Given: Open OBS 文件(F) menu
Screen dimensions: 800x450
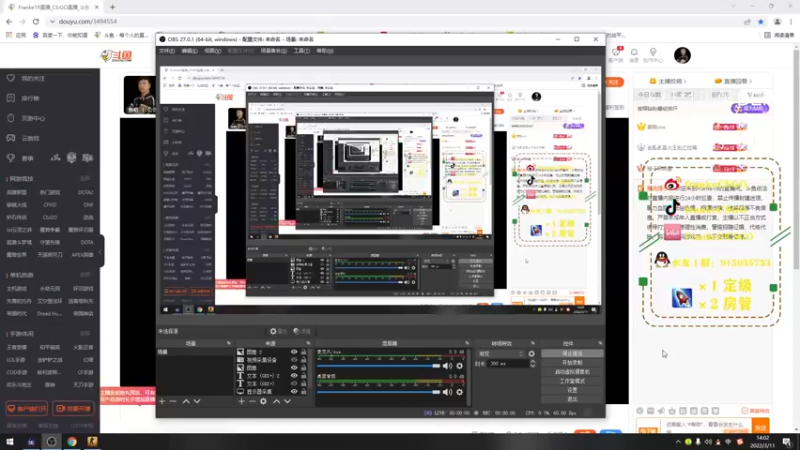Looking at the screenshot, I should point(167,51).
